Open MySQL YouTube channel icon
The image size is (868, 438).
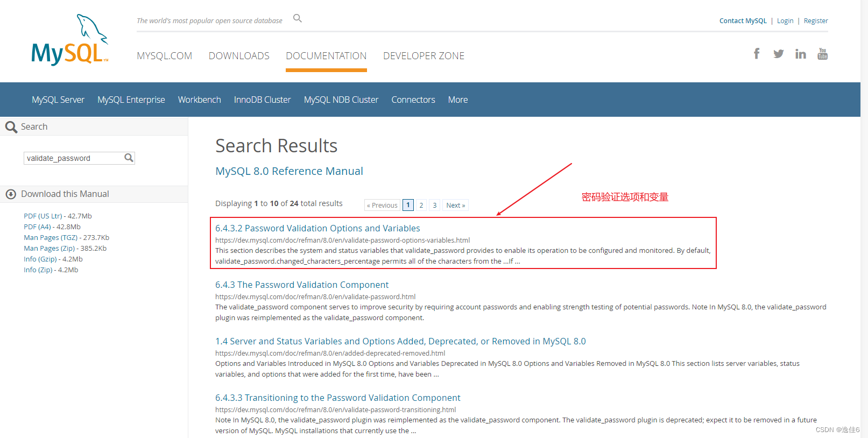click(x=822, y=53)
